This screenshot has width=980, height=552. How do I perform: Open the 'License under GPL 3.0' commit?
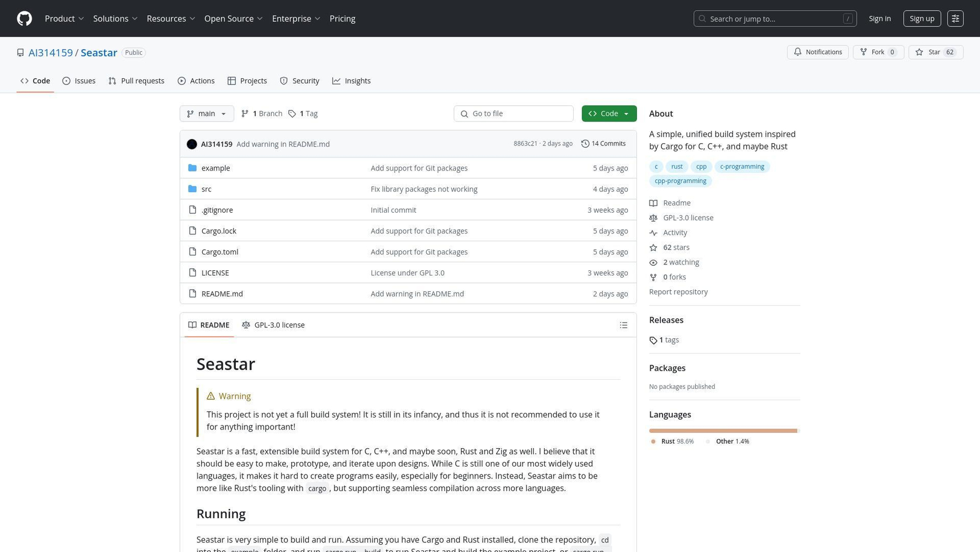click(407, 273)
